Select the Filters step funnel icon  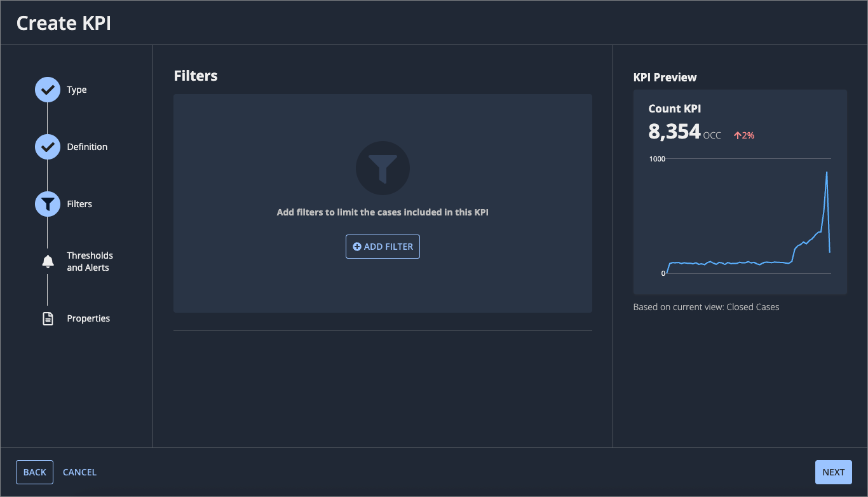pyautogui.click(x=48, y=204)
